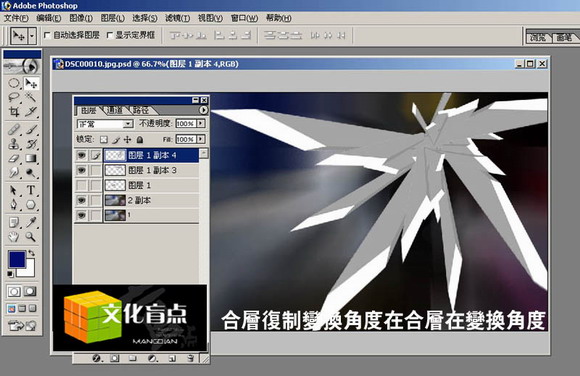The image size is (580, 376).
Task: Open the 滤镜(T) menu
Action: (177, 18)
